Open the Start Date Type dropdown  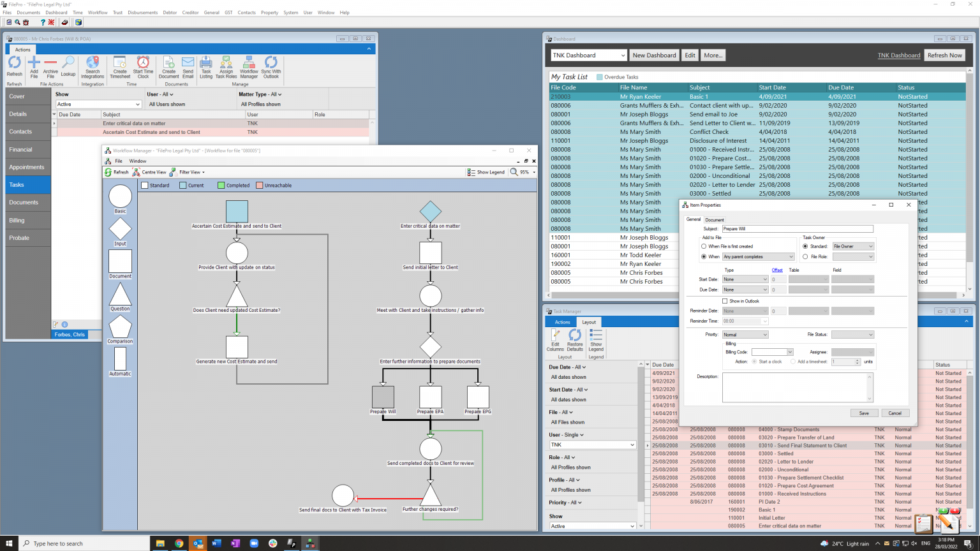click(745, 279)
